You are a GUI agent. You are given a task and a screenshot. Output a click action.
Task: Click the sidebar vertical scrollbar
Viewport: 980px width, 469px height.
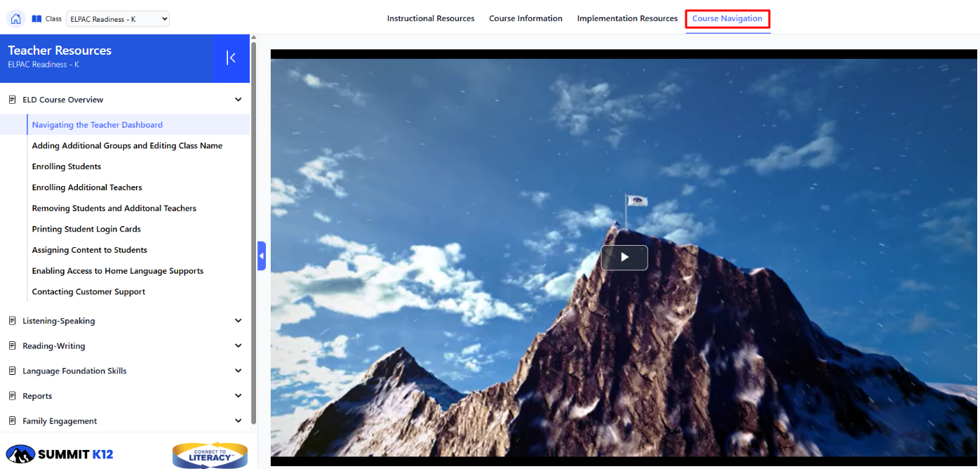click(253, 233)
